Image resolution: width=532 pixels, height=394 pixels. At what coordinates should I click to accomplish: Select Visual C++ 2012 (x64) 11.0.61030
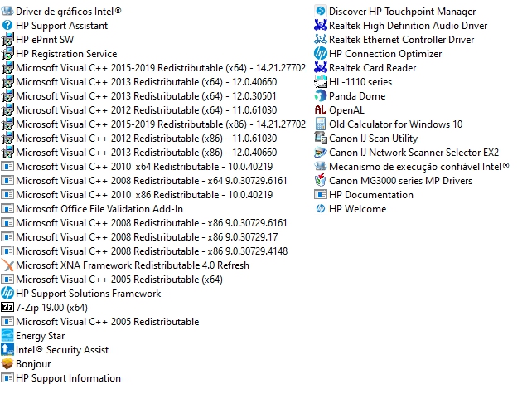[x=147, y=110]
